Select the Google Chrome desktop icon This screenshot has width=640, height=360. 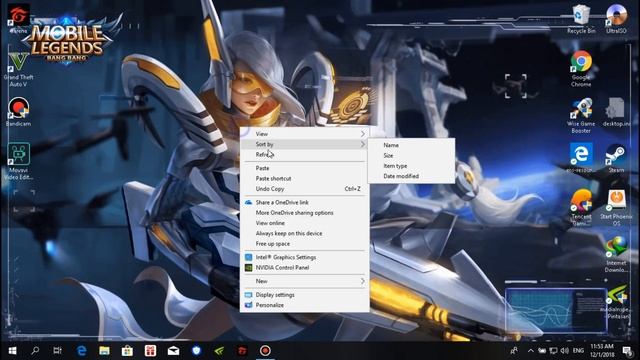581,68
